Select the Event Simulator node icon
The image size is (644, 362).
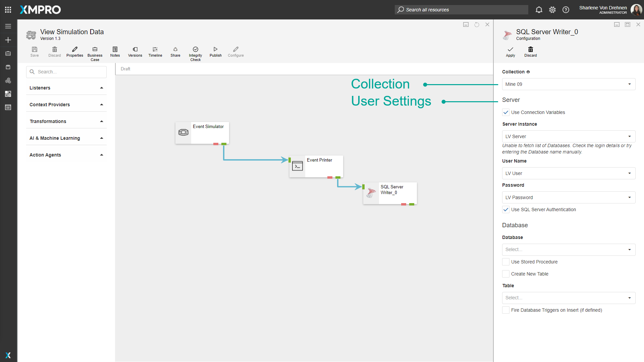click(183, 132)
